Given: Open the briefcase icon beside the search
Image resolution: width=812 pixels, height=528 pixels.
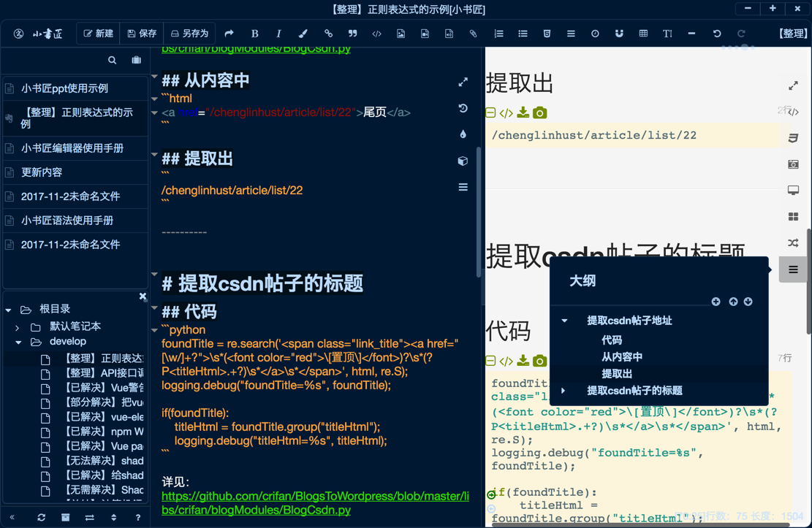Looking at the screenshot, I should coord(136,60).
